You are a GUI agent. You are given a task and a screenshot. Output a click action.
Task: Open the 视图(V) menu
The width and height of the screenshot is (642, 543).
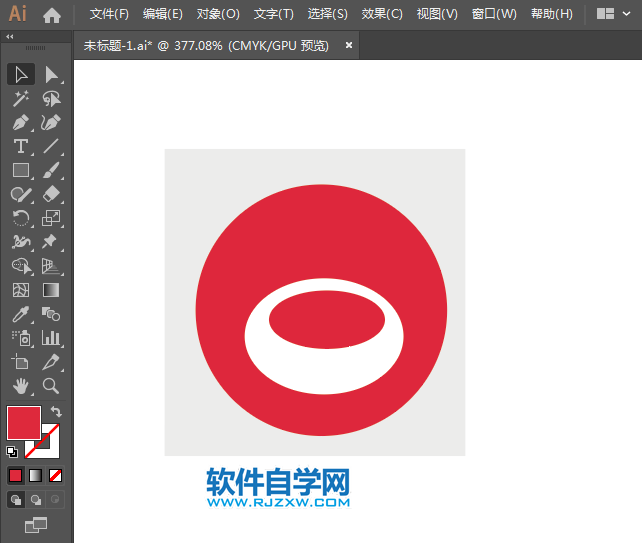437,14
